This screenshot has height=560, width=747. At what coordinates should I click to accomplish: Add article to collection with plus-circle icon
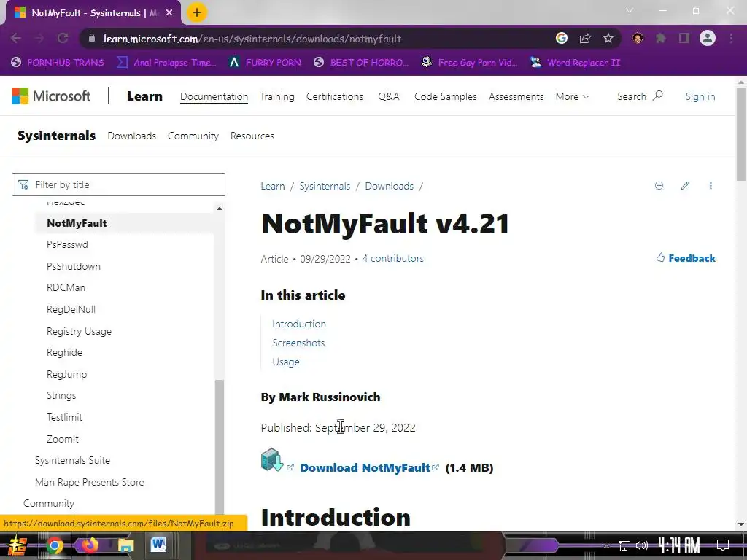[659, 186]
